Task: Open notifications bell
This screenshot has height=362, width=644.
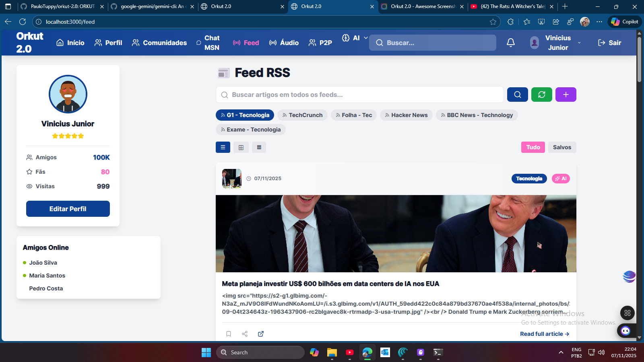Action: [x=510, y=43]
